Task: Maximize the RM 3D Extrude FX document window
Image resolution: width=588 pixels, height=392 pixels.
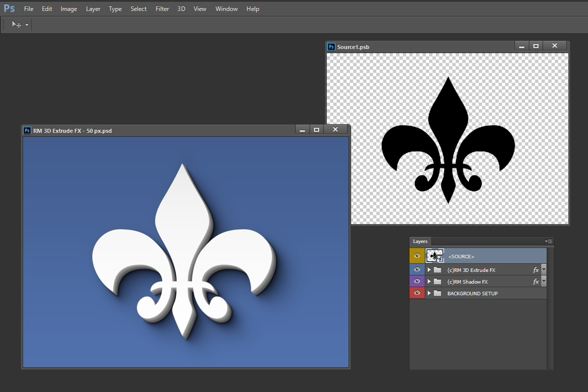Action: click(317, 130)
